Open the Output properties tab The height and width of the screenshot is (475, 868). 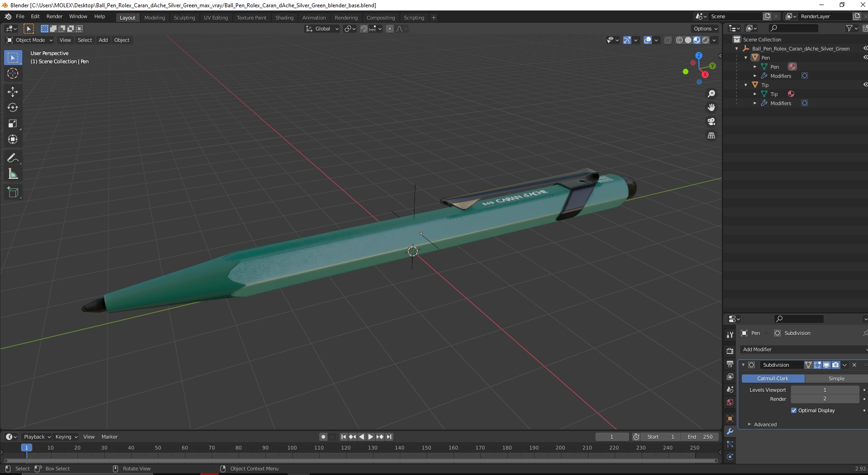pos(730,364)
